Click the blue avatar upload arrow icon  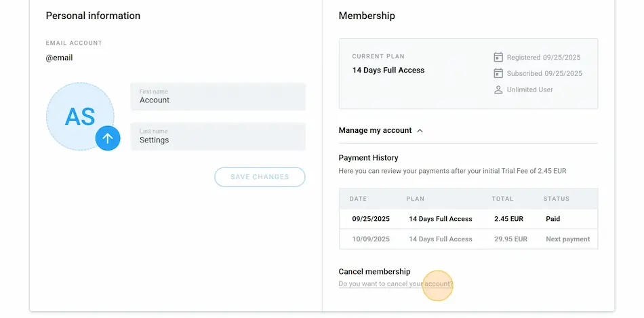point(108,138)
